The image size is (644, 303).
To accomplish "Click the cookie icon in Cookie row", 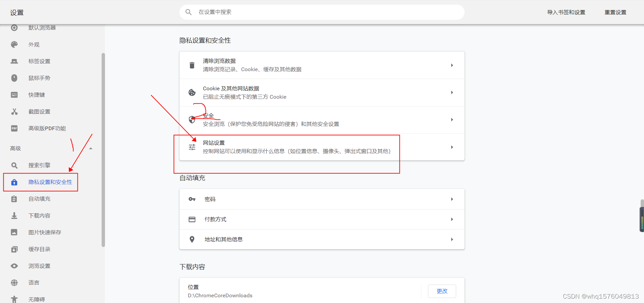I will (x=192, y=92).
